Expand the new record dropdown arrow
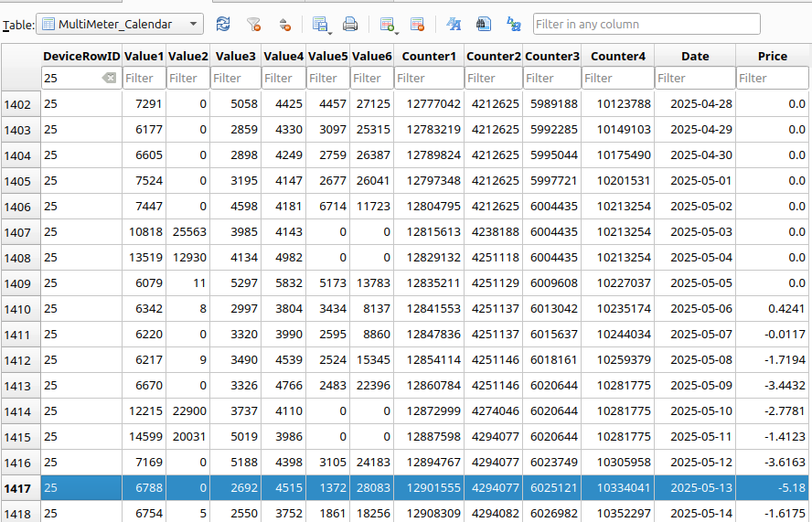Viewport: 812px width, 522px height. click(x=397, y=32)
